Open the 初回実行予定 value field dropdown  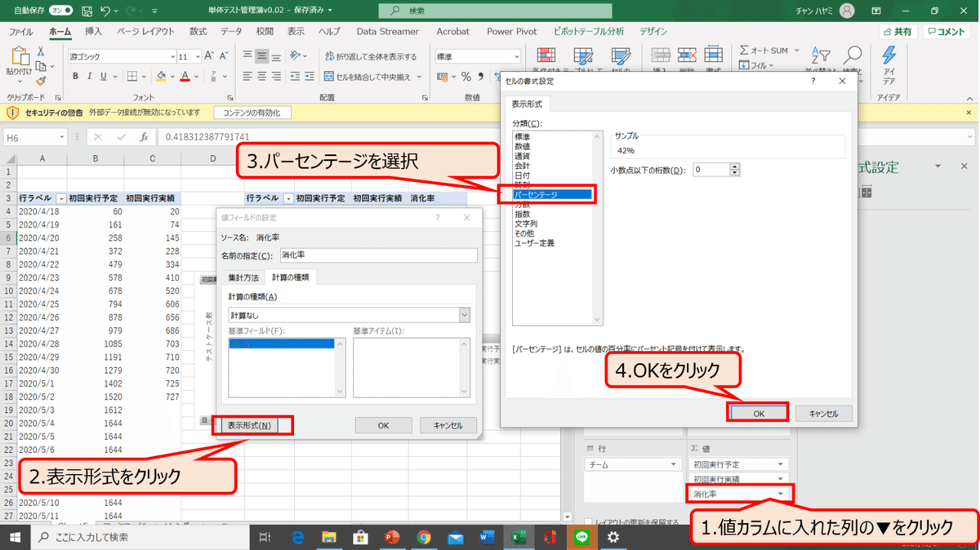781,464
